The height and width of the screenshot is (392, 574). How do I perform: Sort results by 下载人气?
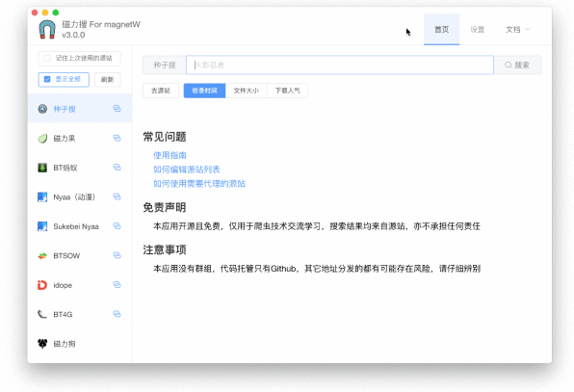point(288,91)
